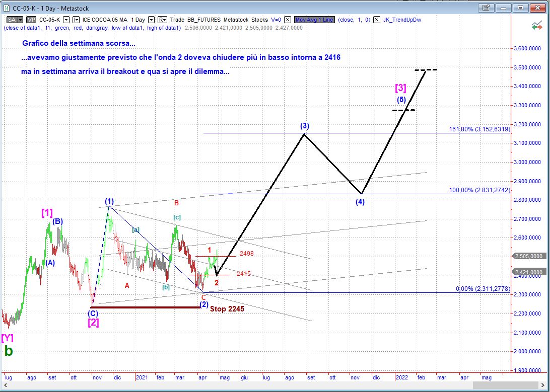Click the 0,00% Fibonacci level label
This screenshot has height=392, width=550.
(483, 289)
